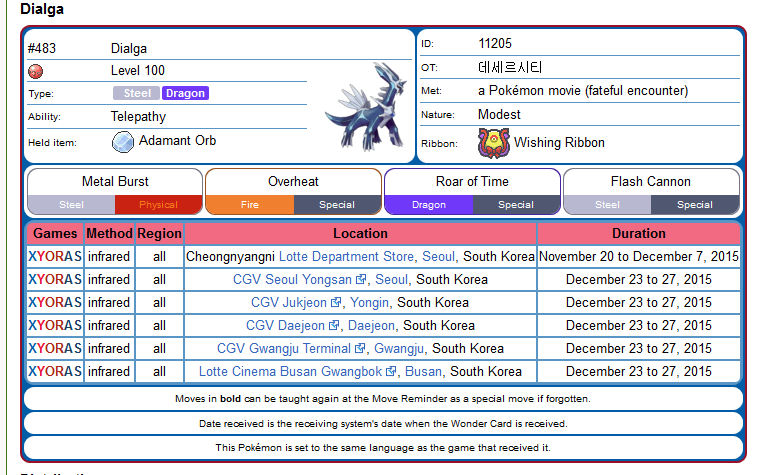
Task: Open the Adamant Orb item link
Action: 178,140
